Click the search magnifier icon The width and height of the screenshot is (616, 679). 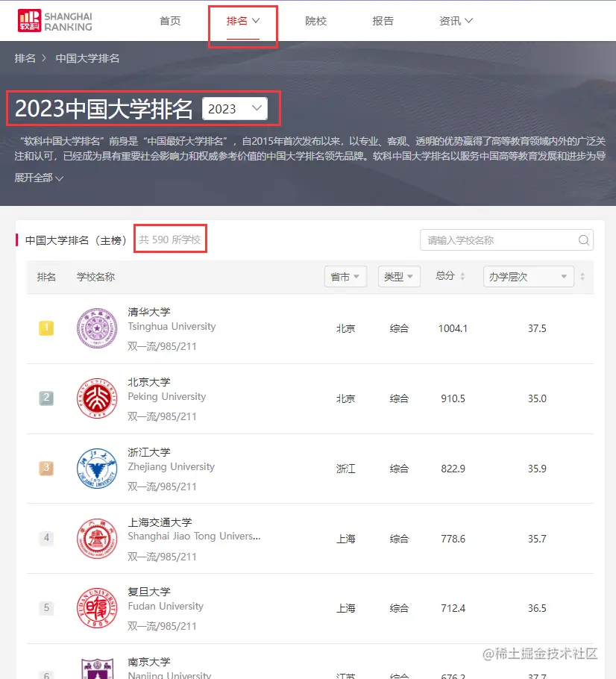pos(584,240)
